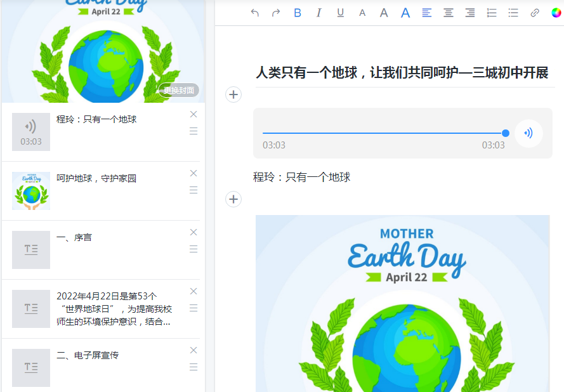Remove the 一、序言 text item
Viewport: 564px width, 392px height.
click(193, 232)
